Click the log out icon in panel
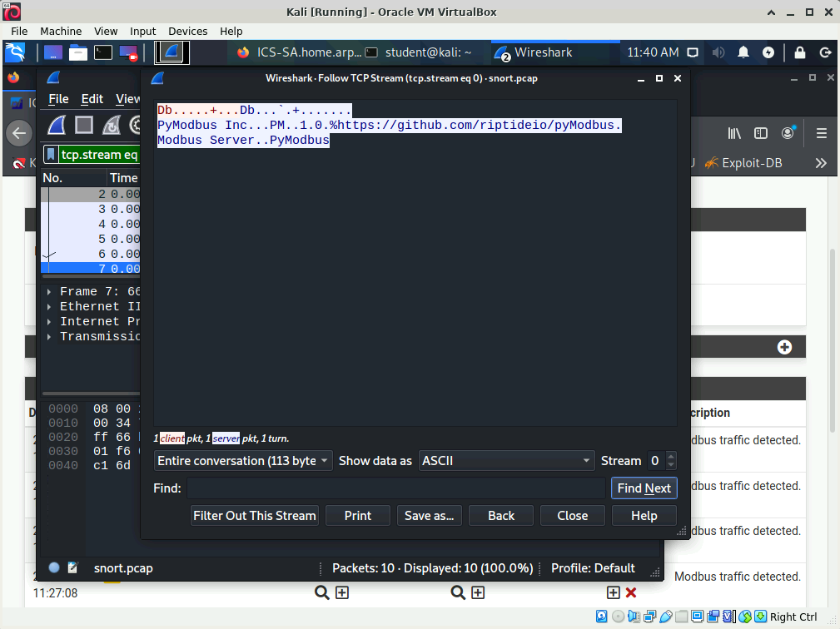840x629 pixels. (825, 52)
